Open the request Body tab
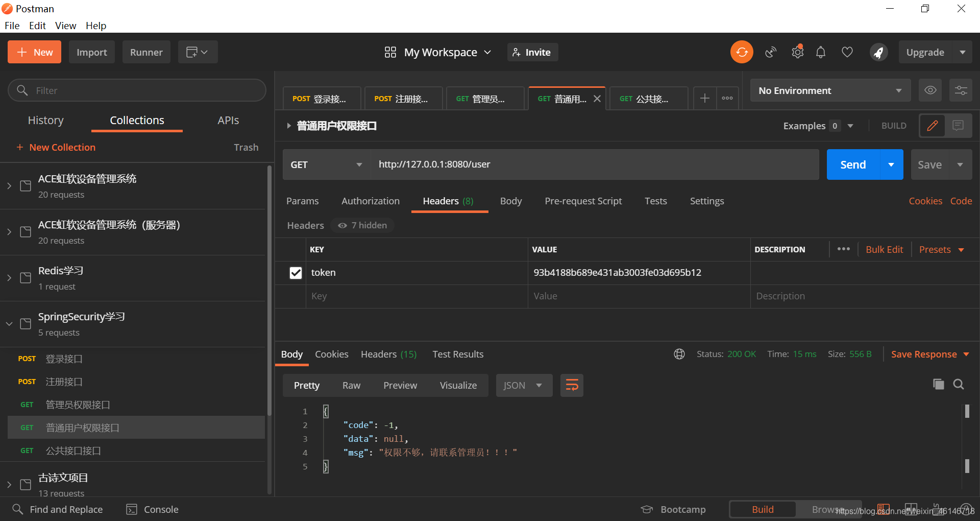 (511, 201)
